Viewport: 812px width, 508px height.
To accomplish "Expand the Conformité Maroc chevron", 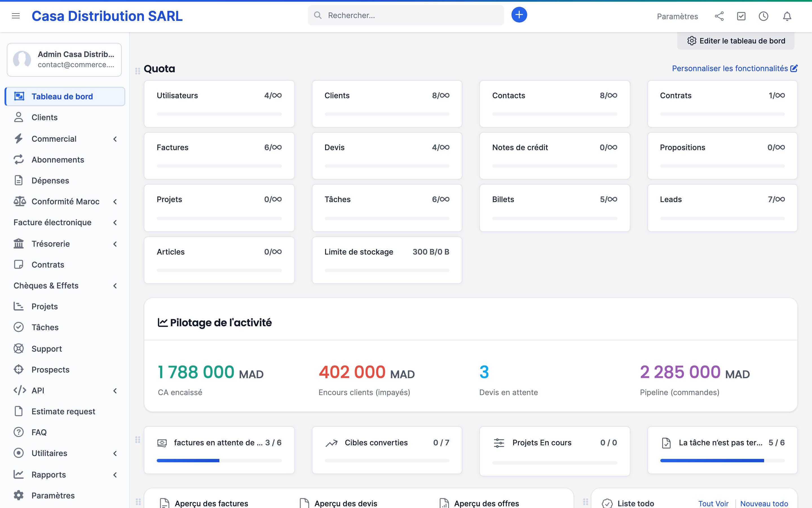I will tap(115, 202).
